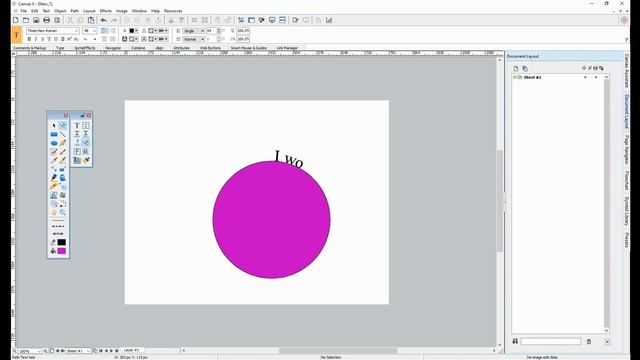Screen dimensions: 640x360
Task: Toggle left text alignment button
Action: (x=104, y=31)
